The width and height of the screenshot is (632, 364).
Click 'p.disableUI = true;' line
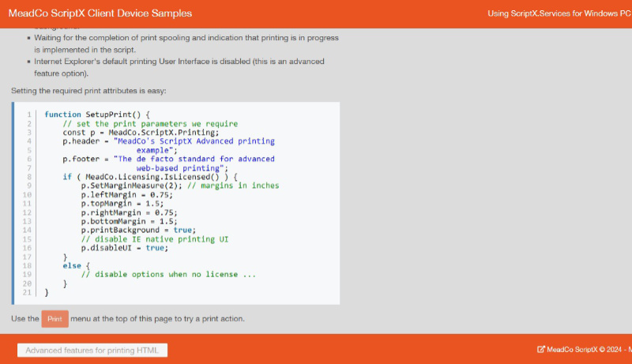pyautogui.click(x=125, y=248)
